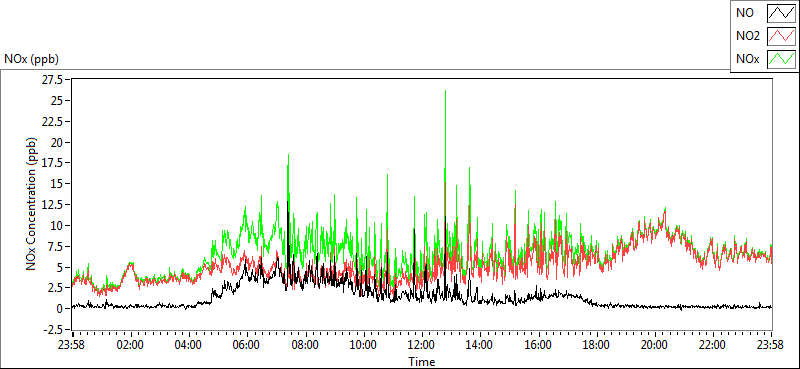Click the 02:00 time tick label

point(131,344)
